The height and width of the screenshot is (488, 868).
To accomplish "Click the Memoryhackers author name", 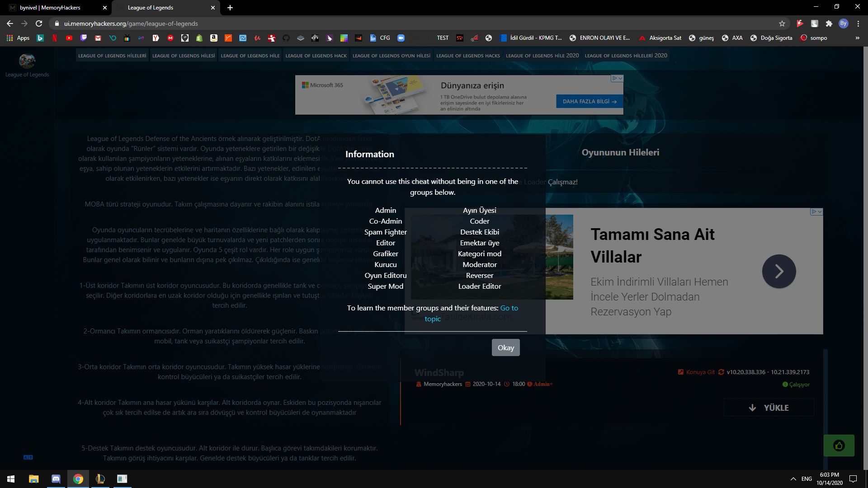I will pos(443,384).
